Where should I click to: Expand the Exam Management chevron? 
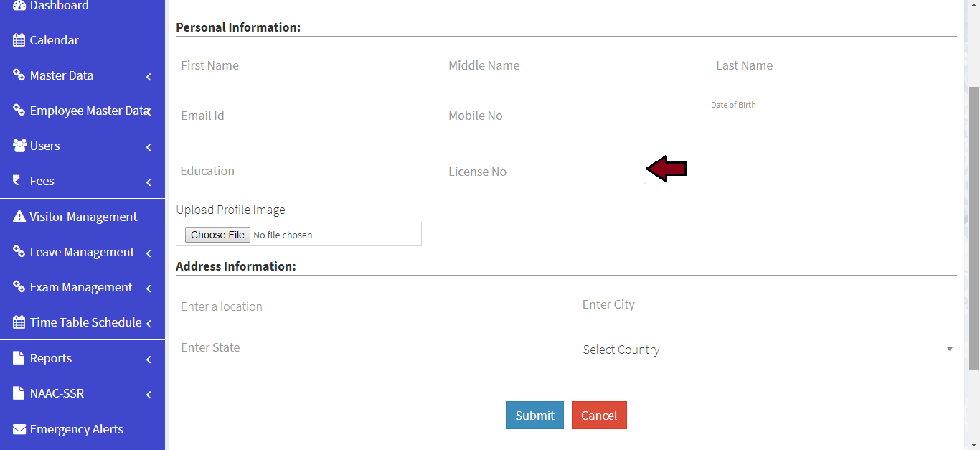coord(149,288)
